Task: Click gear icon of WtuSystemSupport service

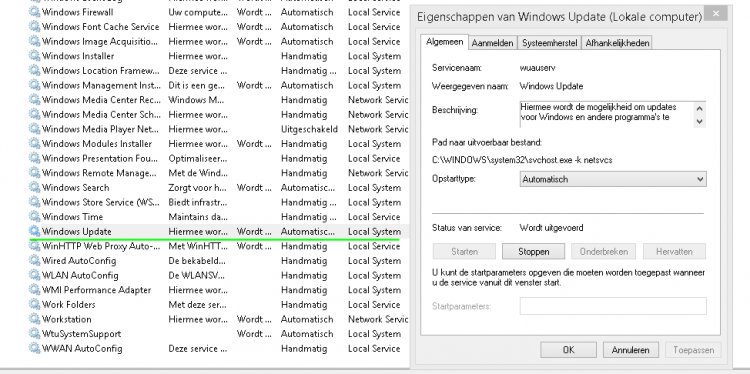Action: tap(34, 334)
